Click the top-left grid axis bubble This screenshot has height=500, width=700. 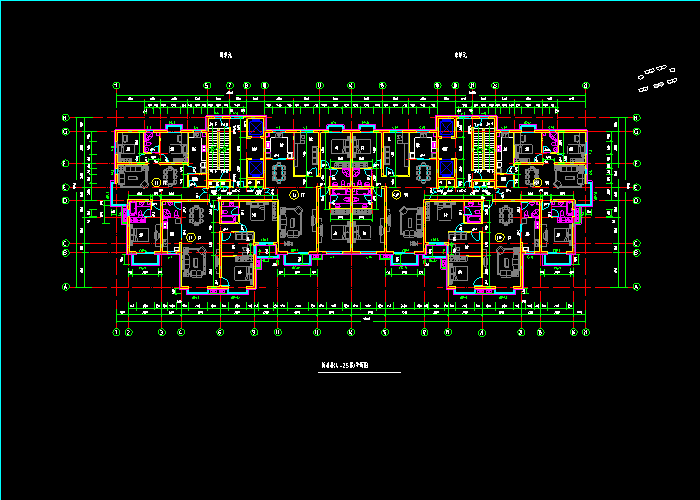pos(117,86)
